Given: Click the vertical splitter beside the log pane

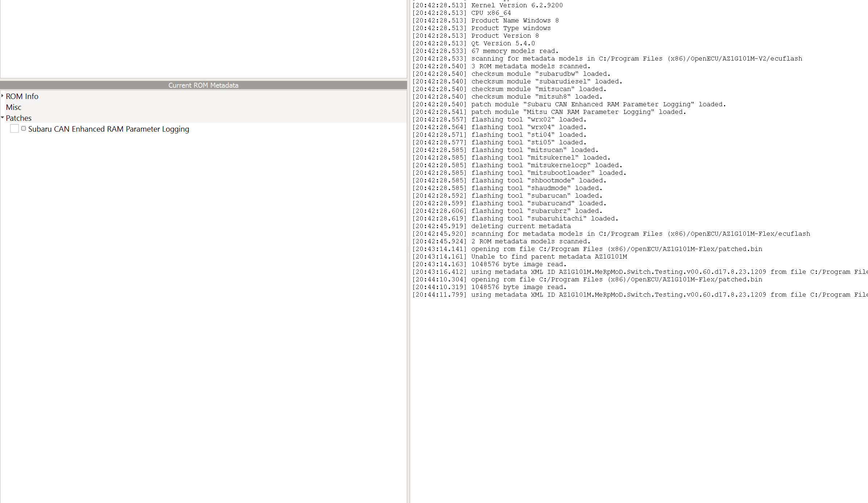Looking at the screenshot, I should tap(409, 250).
